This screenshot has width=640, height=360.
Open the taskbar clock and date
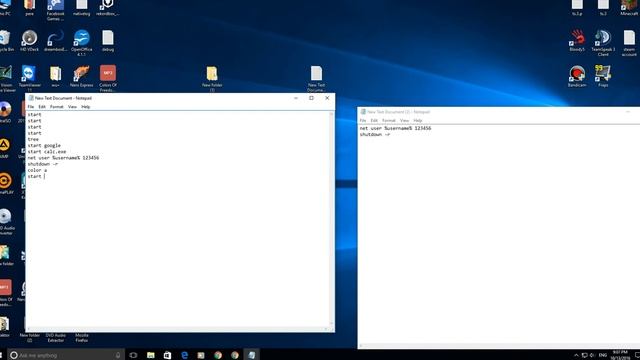[x=620, y=355]
